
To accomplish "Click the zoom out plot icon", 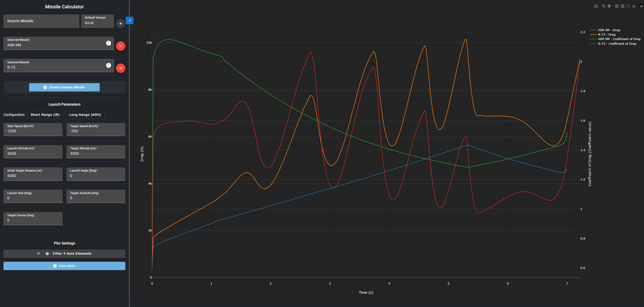I will 622,6.
